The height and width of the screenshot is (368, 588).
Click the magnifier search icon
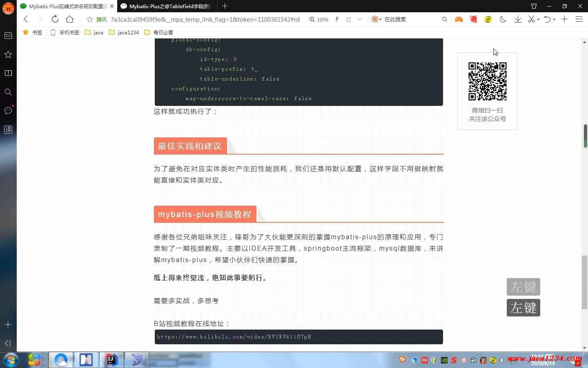click(445, 19)
